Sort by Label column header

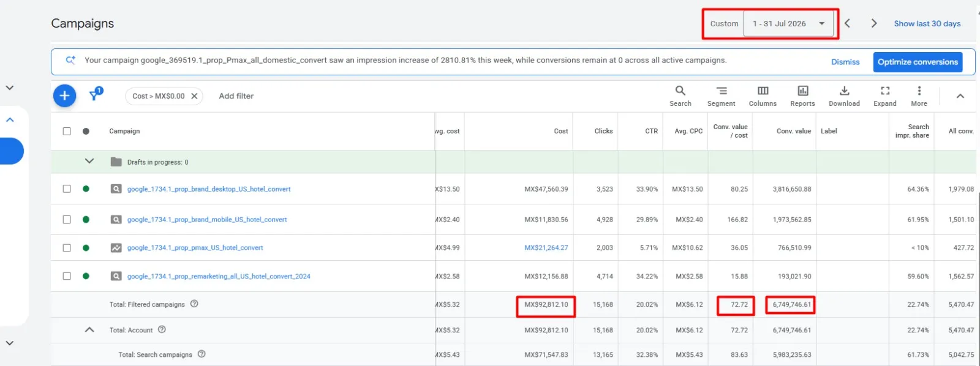coord(829,131)
